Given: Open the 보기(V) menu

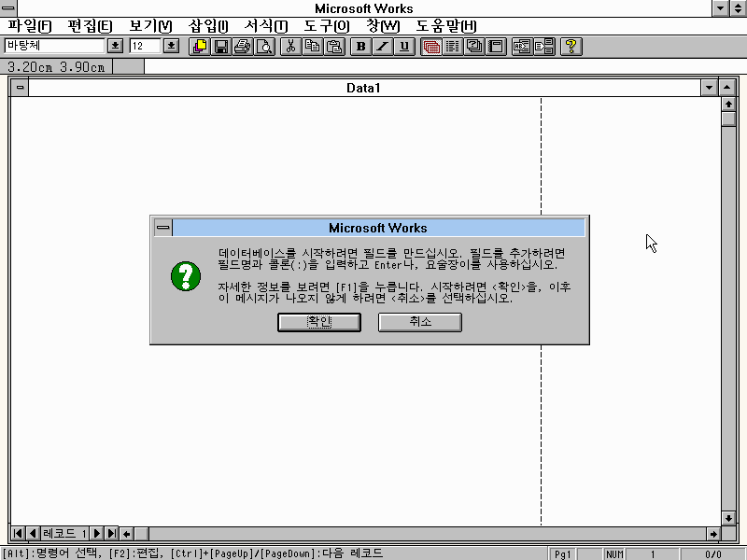Looking at the screenshot, I should tap(150, 26).
